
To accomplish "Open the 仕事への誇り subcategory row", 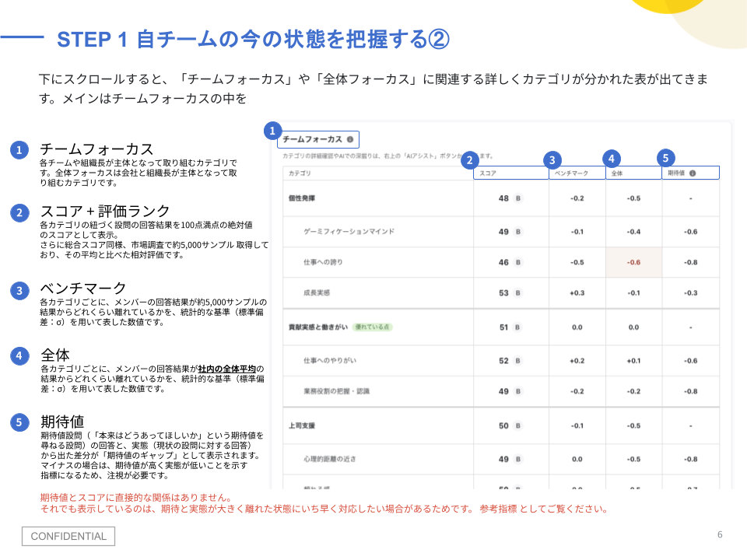I will (501, 262).
